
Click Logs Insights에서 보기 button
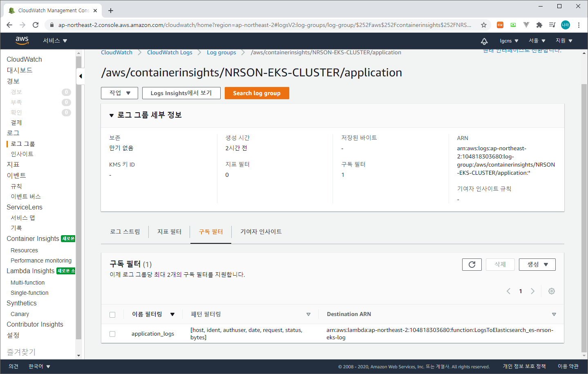[181, 93]
